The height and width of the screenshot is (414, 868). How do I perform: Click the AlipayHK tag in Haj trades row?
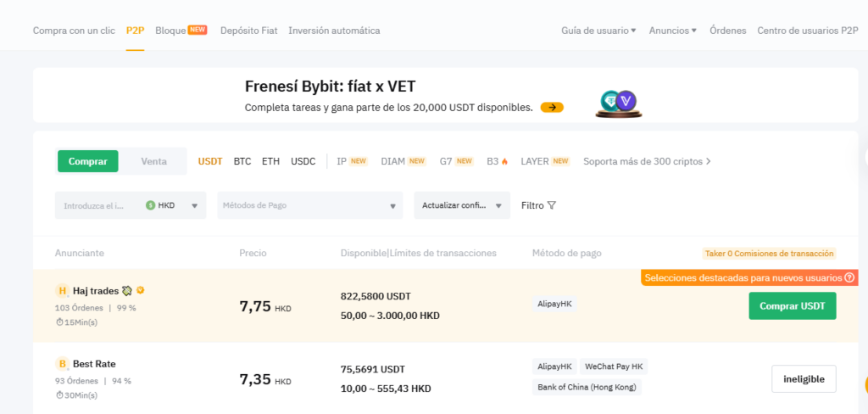coord(554,304)
